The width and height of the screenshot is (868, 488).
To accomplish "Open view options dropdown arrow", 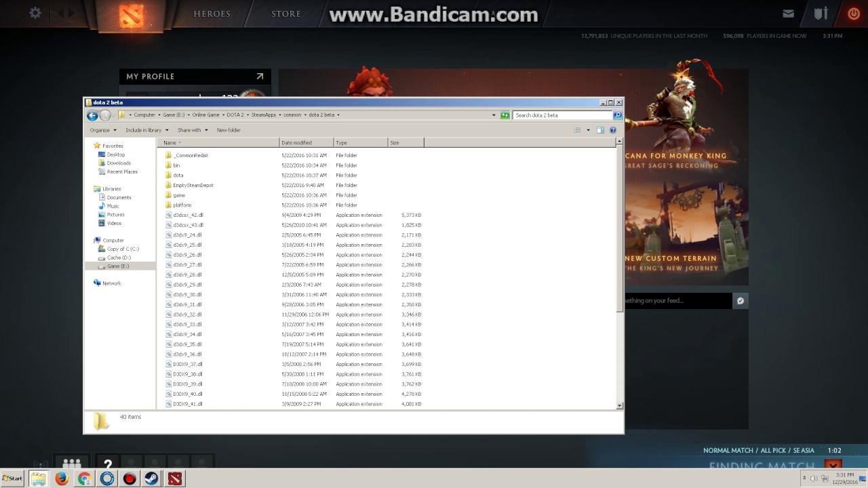I will tap(588, 130).
